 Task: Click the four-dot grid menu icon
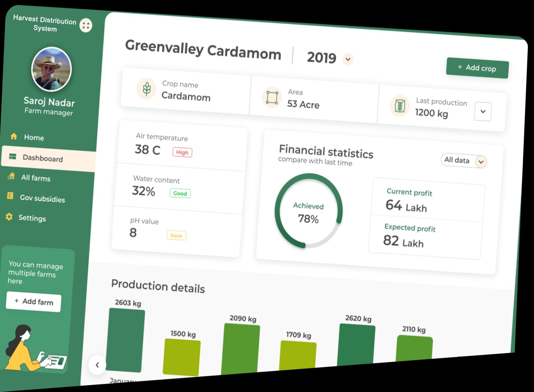pos(86,25)
